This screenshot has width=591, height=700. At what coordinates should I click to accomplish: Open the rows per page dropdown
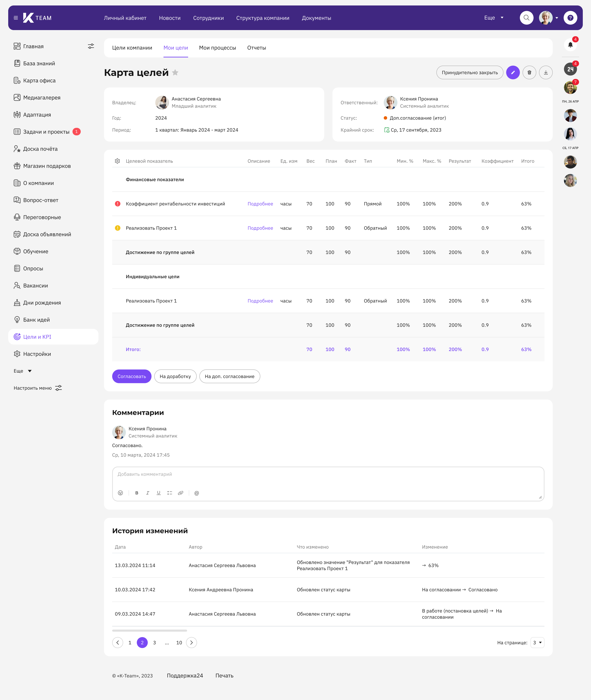coord(537,642)
